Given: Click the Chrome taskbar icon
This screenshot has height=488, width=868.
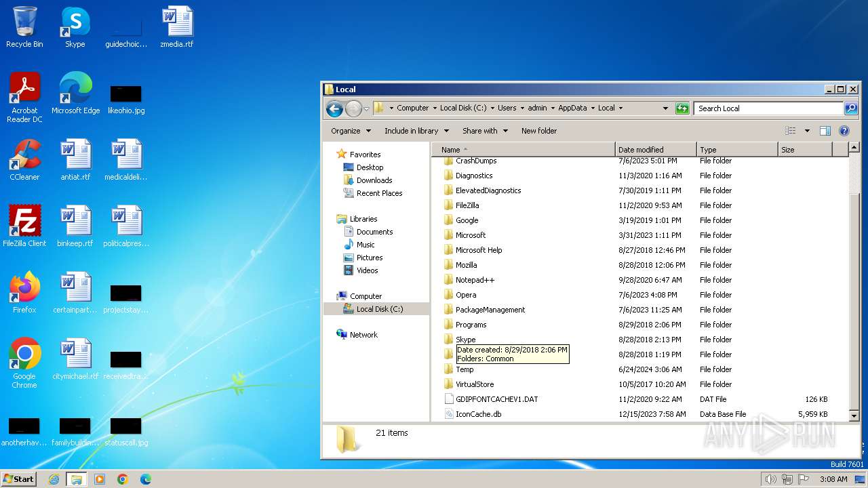Looking at the screenshot, I should [123, 479].
